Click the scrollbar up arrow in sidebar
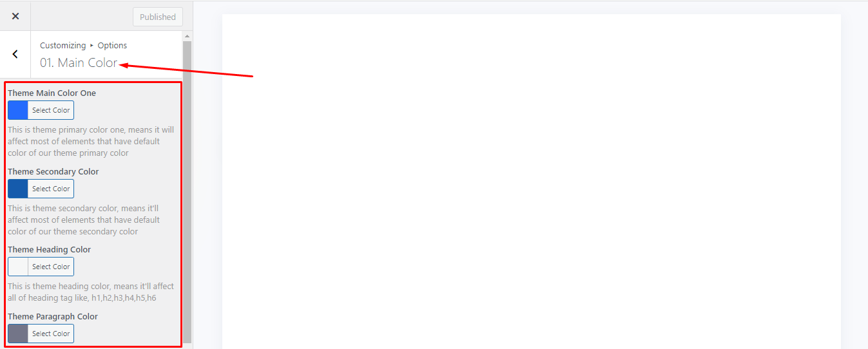 (x=188, y=37)
